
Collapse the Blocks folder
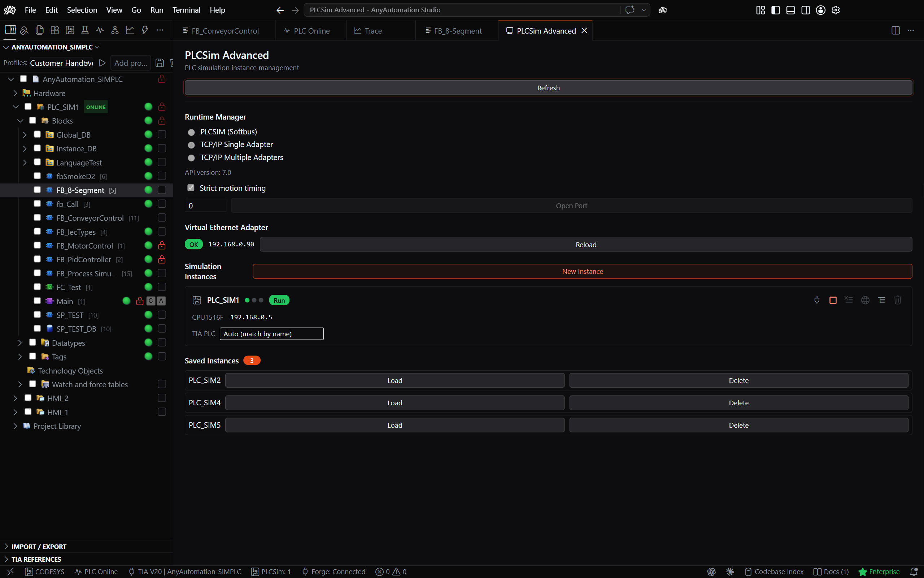click(20, 120)
